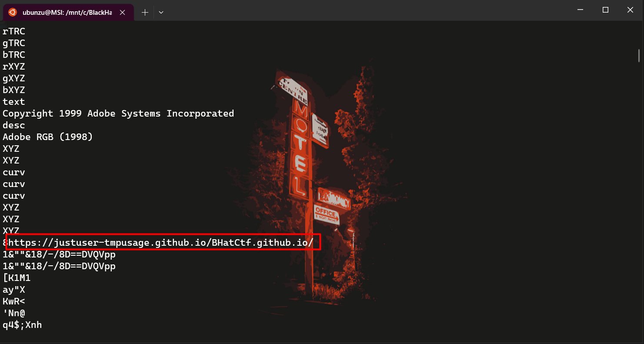Click the ''Nn@' output line
The height and width of the screenshot is (344, 644).
(14, 313)
